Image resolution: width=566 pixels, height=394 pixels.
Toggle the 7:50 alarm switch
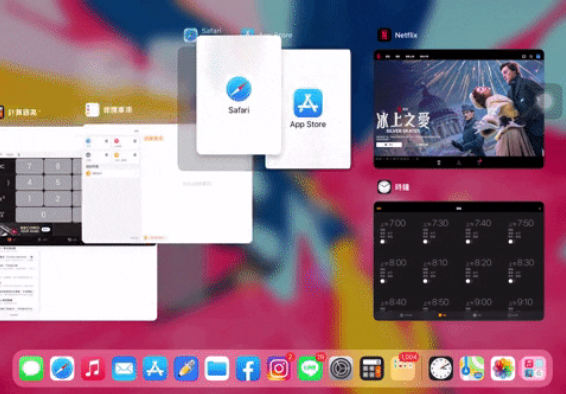[x=510, y=241]
